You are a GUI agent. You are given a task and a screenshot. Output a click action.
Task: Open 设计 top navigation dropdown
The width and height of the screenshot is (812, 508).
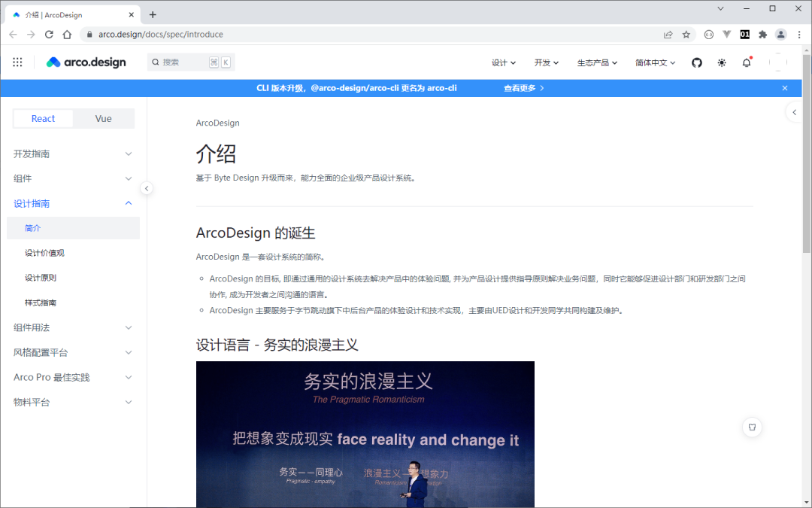pyautogui.click(x=503, y=62)
